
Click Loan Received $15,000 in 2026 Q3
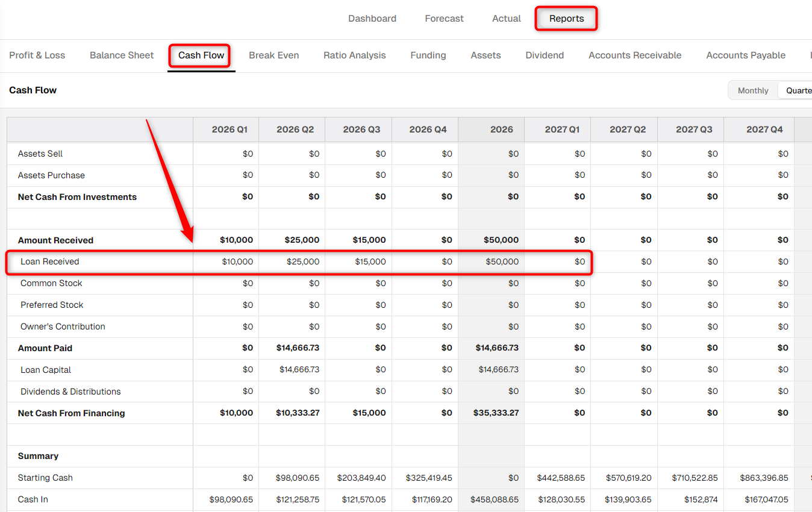(369, 261)
